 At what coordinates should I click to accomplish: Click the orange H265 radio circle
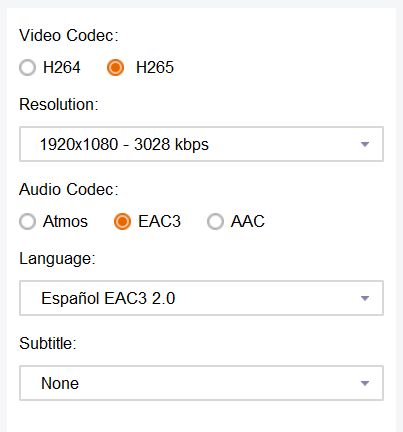tap(115, 68)
